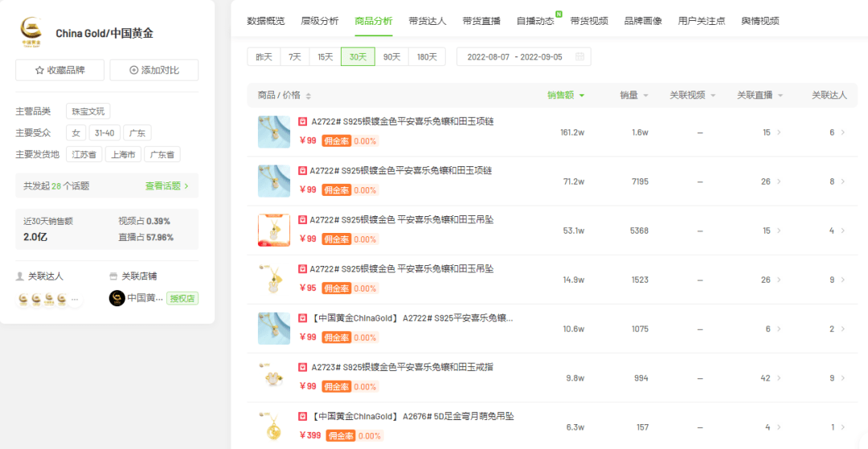Open thumbnail of 161.2w necklace product

(x=274, y=132)
